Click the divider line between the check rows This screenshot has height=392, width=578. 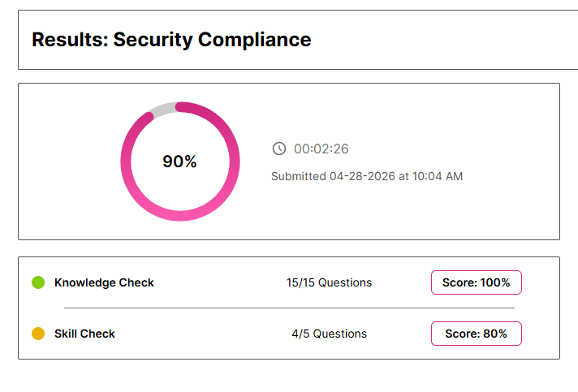click(289, 308)
